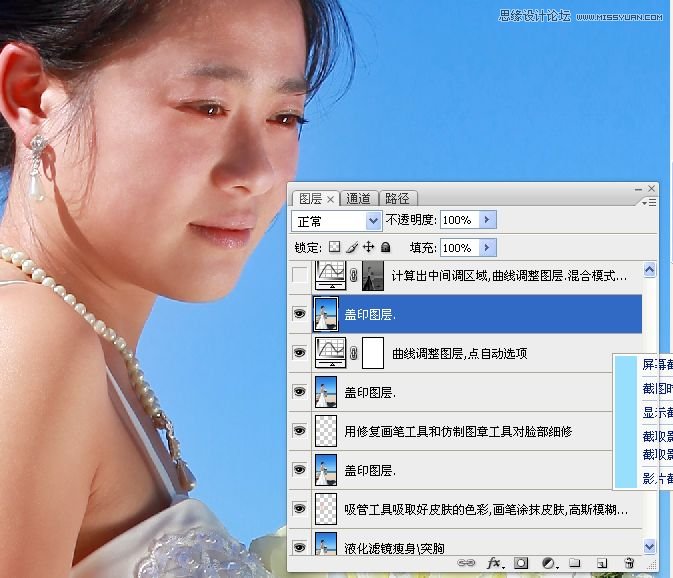Click transparent thumbnail of 吸管工具吸取好皮肤 layer
673x578 pixels.
(326, 509)
